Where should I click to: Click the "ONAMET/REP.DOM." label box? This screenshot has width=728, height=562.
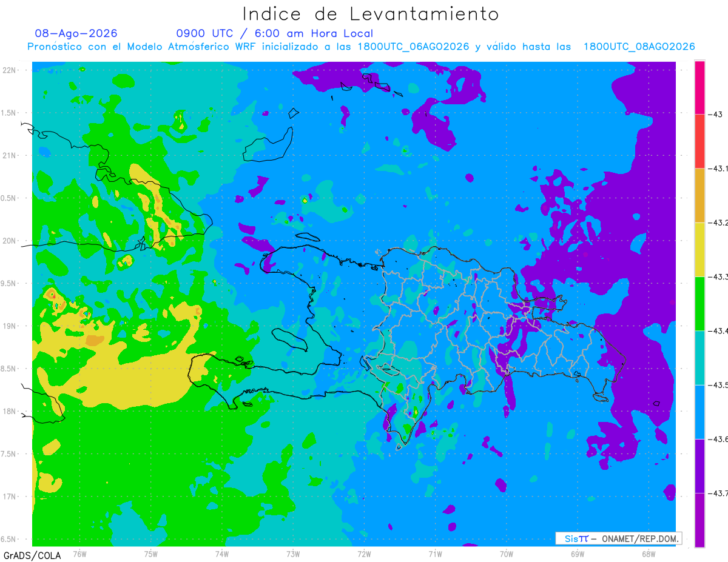click(x=618, y=538)
